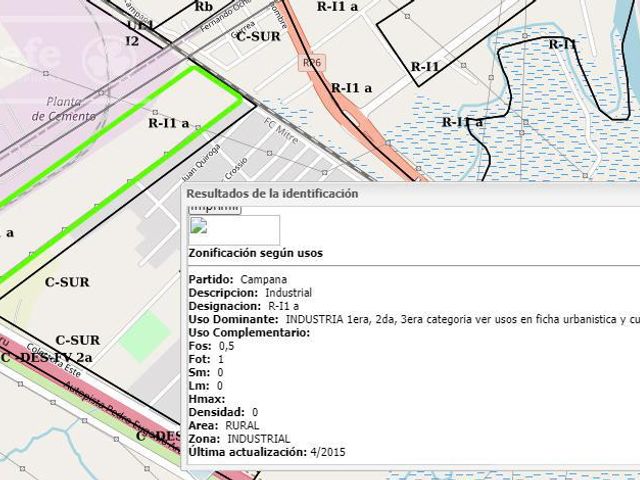Select the green-outlined R-I1 a zone label

(169, 123)
